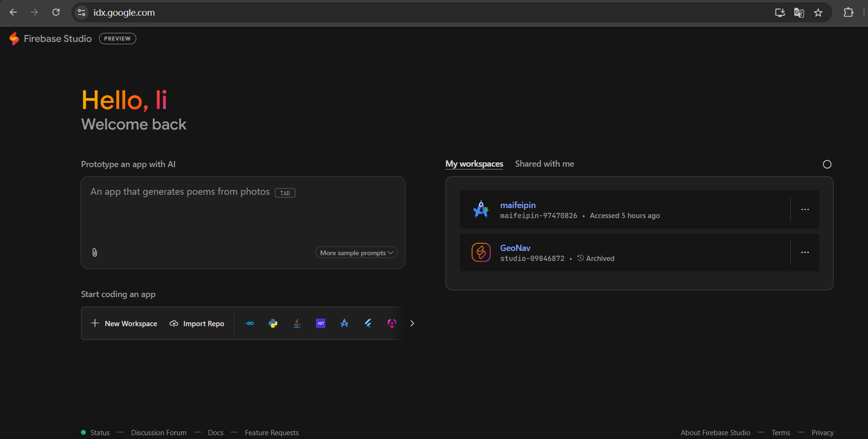Open the Status link in footer
The height and width of the screenshot is (439, 868).
tap(100, 433)
